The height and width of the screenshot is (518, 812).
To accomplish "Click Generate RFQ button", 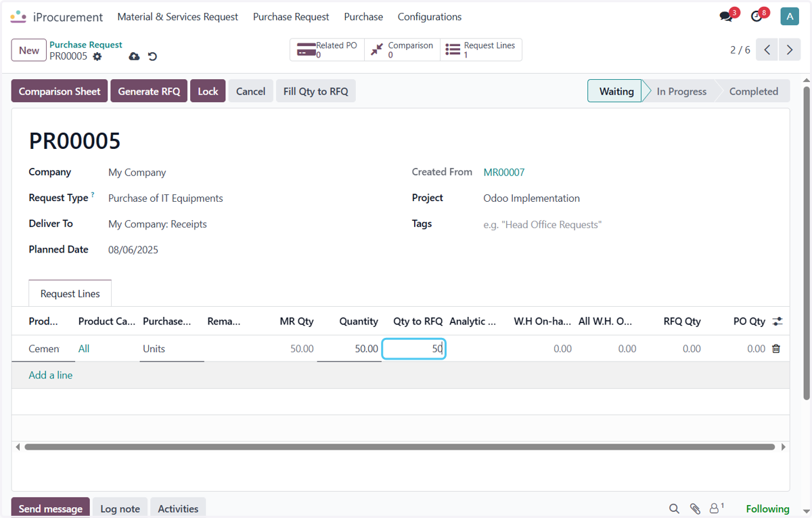I will click(149, 91).
